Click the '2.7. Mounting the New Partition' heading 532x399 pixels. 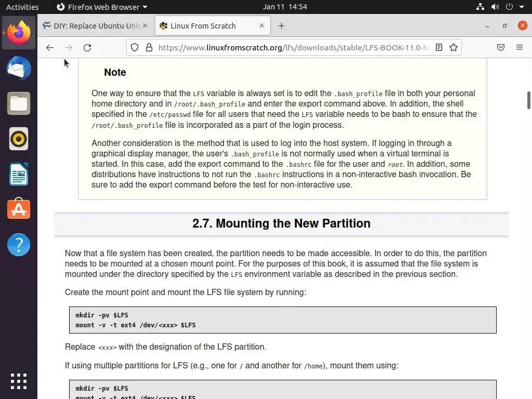(281, 223)
